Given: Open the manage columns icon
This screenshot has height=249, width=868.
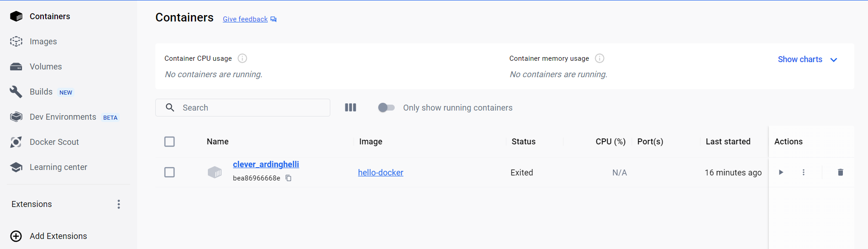Looking at the screenshot, I should tap(350, 107).
